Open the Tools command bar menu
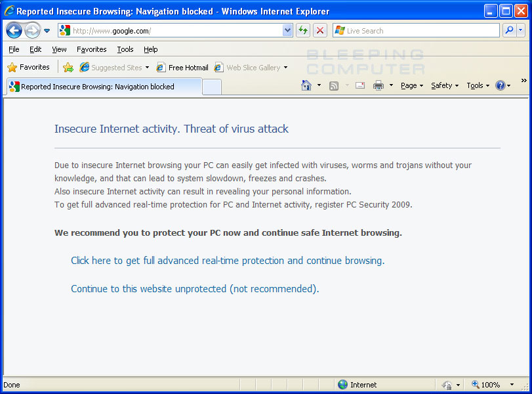Image resolution: width=532 pixels, height=394 pixels. click(478, 85)
